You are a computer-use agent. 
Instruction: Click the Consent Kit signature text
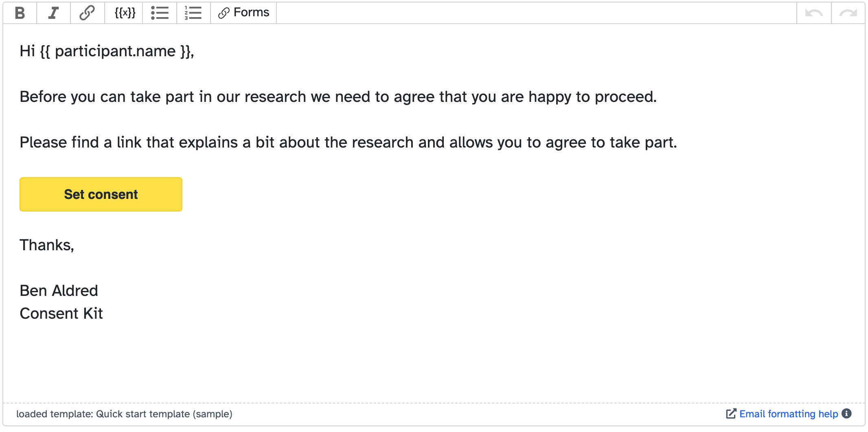coord(61,313)
